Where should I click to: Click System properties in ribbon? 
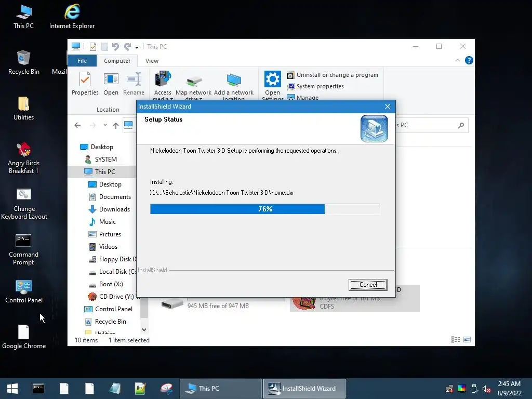[x=315, y=87]
